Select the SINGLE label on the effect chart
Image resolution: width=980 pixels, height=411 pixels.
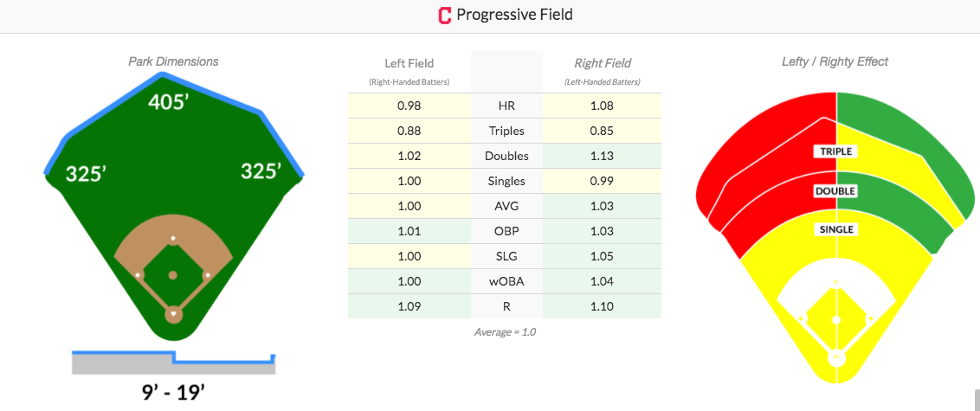point(836,230)
